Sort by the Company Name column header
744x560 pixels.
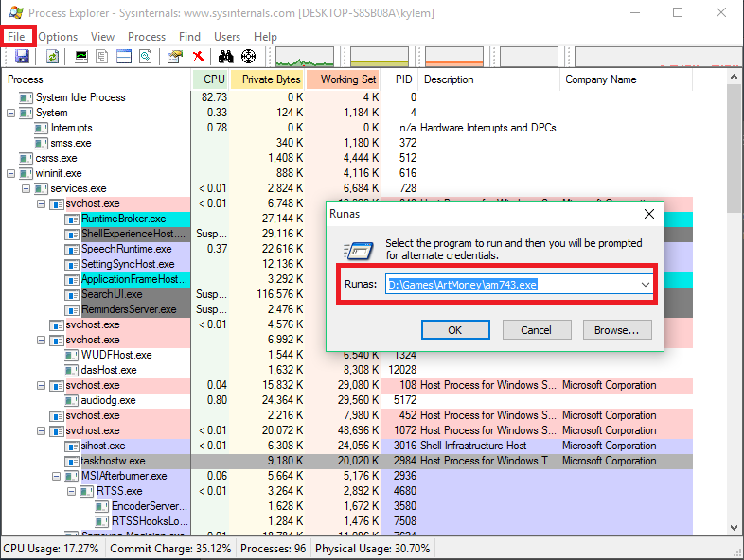(x=627, y=79)
